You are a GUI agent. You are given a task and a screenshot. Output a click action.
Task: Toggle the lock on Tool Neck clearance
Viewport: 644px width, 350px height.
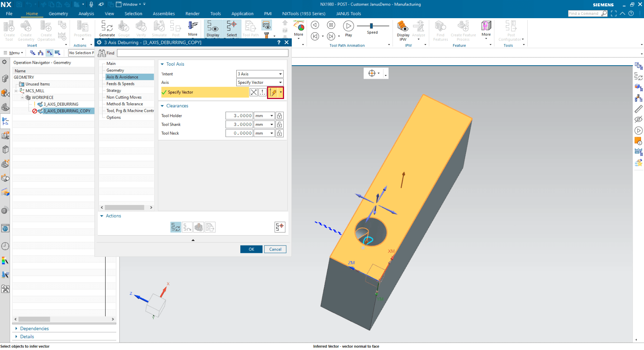[280, 133]
